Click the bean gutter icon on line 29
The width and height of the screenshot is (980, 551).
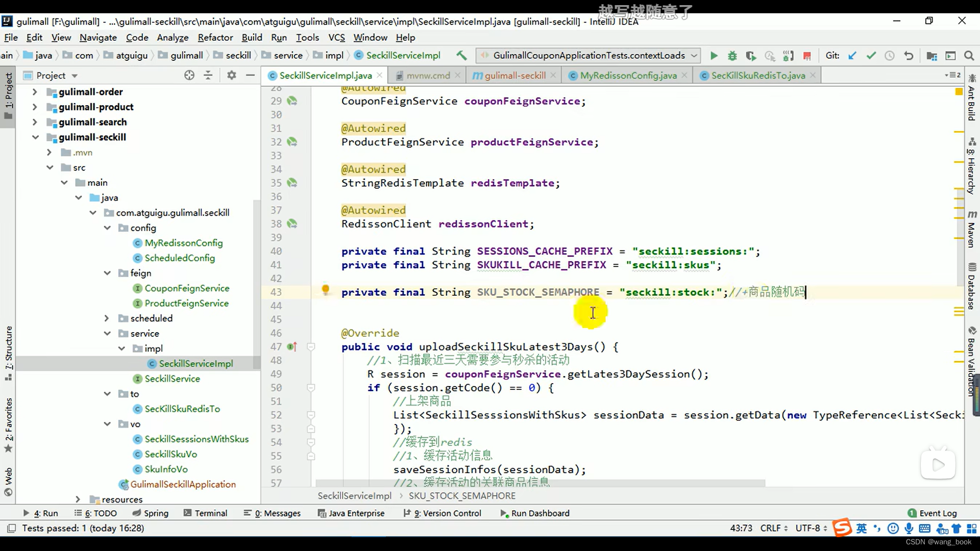pyautogui.click(x=292, y=101)
